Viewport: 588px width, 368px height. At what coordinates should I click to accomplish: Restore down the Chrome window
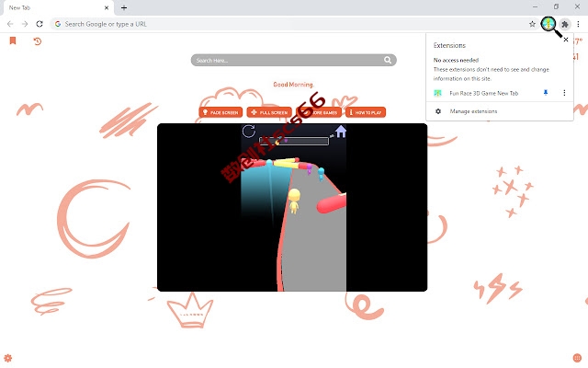point(556,6)
